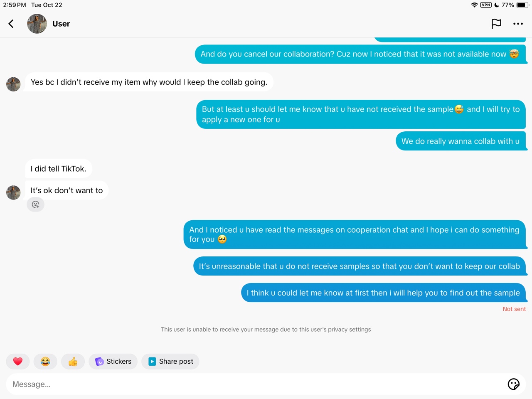
Task: Open the Stickers panel
Action: click(113, 361)
